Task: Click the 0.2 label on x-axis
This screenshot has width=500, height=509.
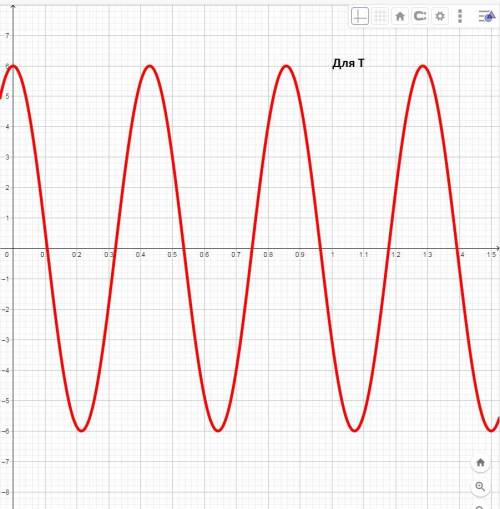Action: (x=77, y=255)
